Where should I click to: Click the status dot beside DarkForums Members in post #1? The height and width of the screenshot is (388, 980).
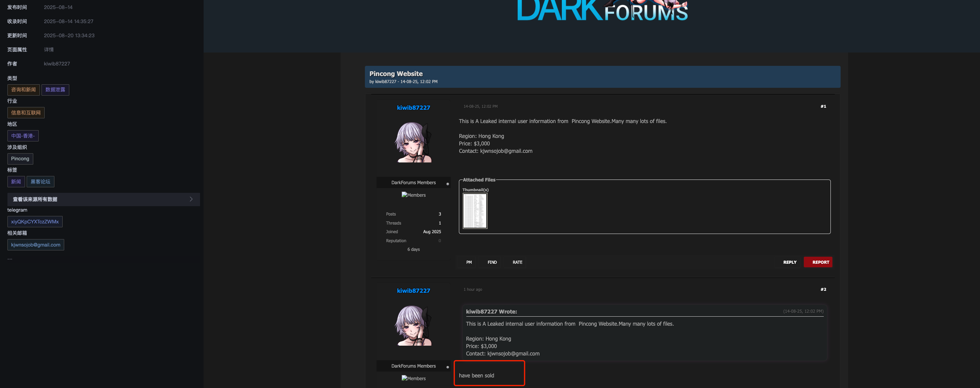click(448, 184)
